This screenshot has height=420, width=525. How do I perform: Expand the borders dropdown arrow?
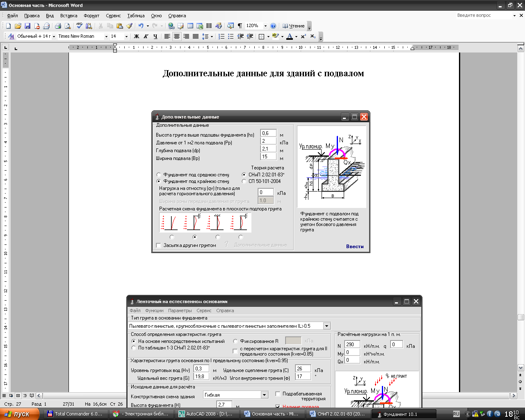(x=268, y=37)
